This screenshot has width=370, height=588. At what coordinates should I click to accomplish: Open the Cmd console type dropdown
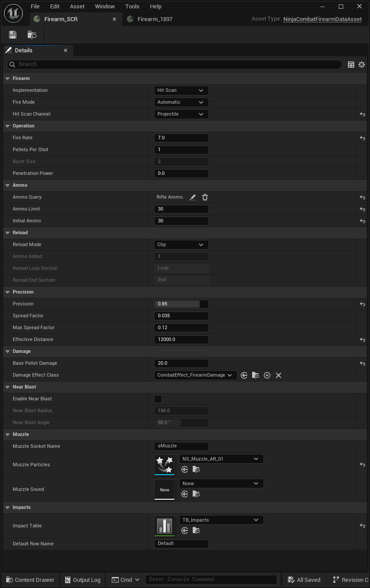coord(125,580)
